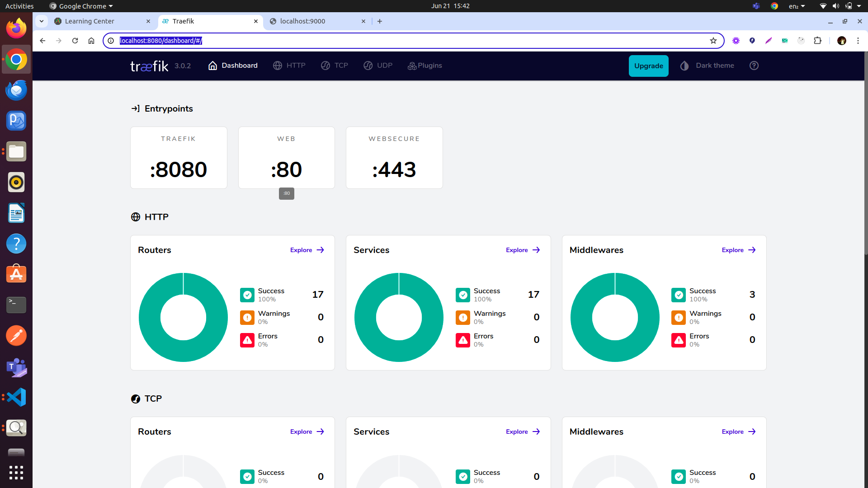868x488 pixels.
Task: Click the browser home button
Action: coord(91,41)
